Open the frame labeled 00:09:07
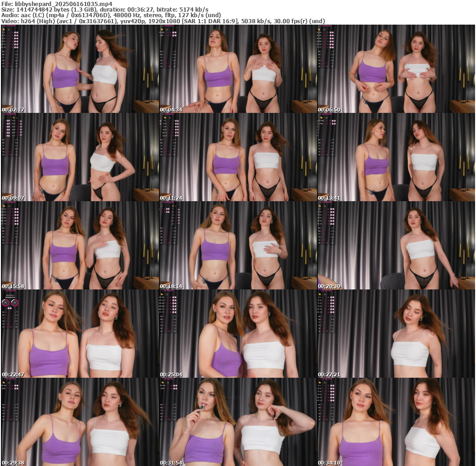The width and height of the screenshot is (476, 466). tap(79, 157)
